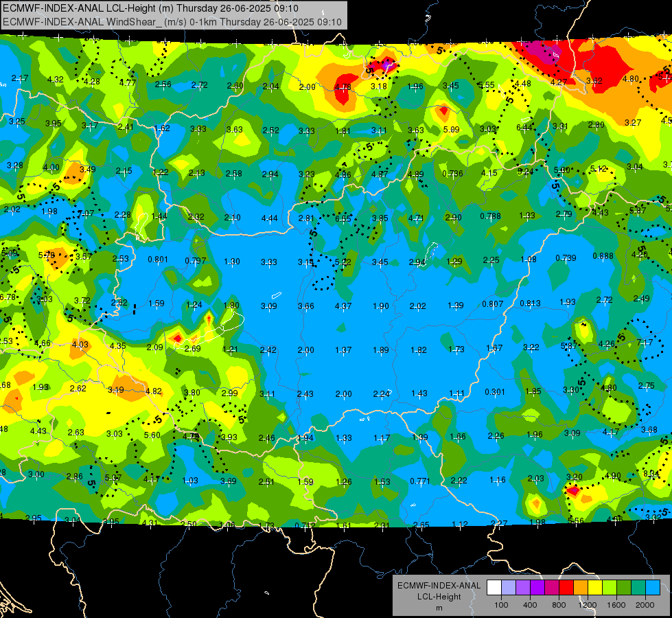Viewport: 672px width, 618px height.
Task: Click the legend text ECMWF-INDEX-ANAL
Action: pyautogui.click(x=439, y=586)
